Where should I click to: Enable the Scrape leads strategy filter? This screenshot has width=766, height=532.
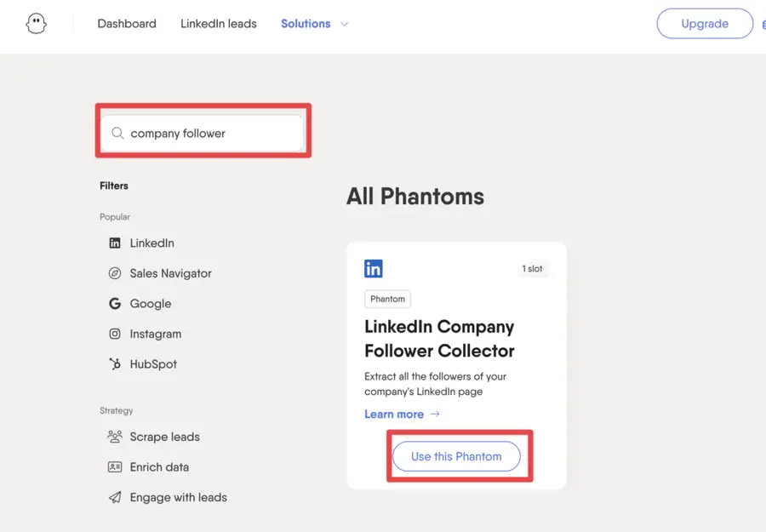click(x=164, y=437)
